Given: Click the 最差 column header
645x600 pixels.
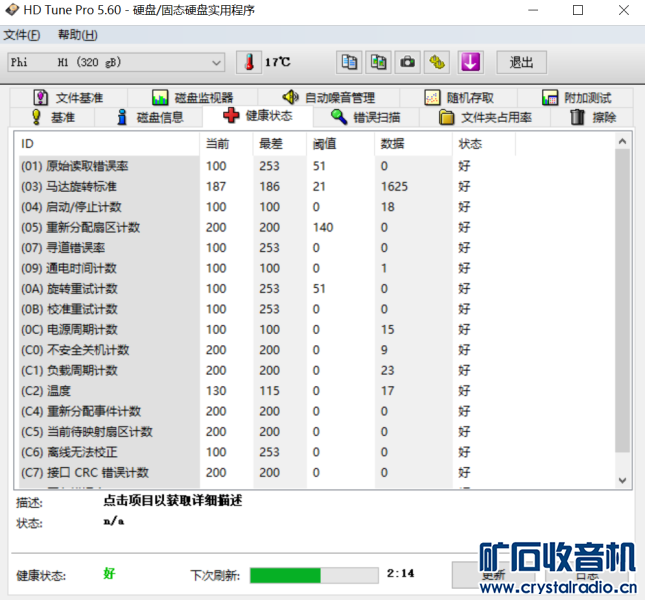Looking at the screenshot, I should tap(280, 144).
